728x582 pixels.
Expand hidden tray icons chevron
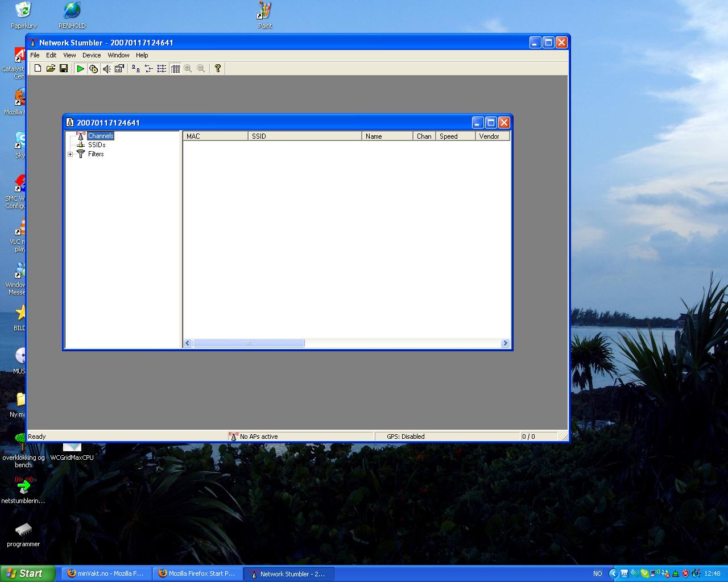[x=613, y=573]
